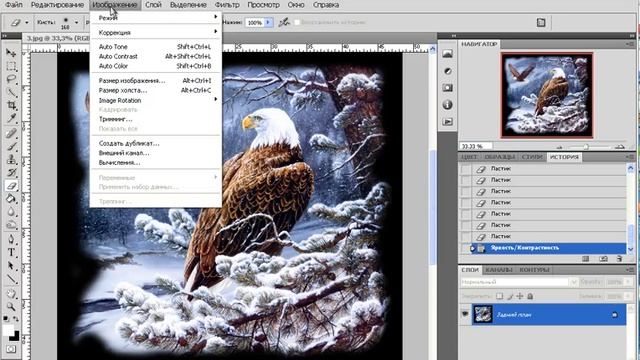Open the History panel options menu
The width and height of the screenshot is (640, 360).
631,157
